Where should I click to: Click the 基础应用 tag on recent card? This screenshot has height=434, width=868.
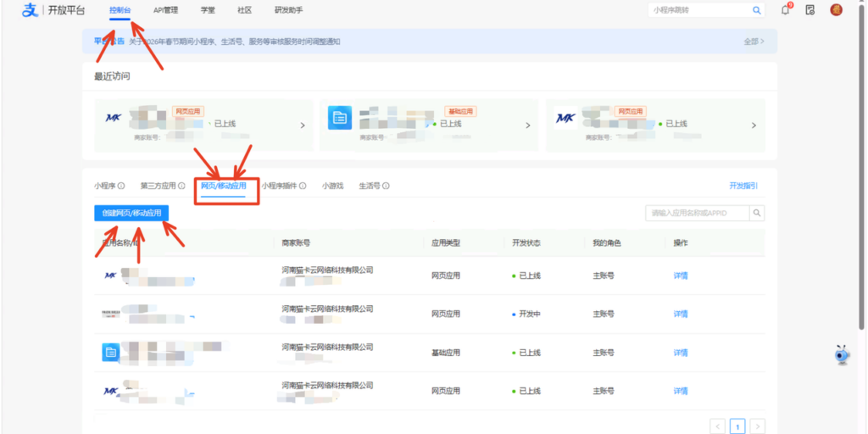460,111
